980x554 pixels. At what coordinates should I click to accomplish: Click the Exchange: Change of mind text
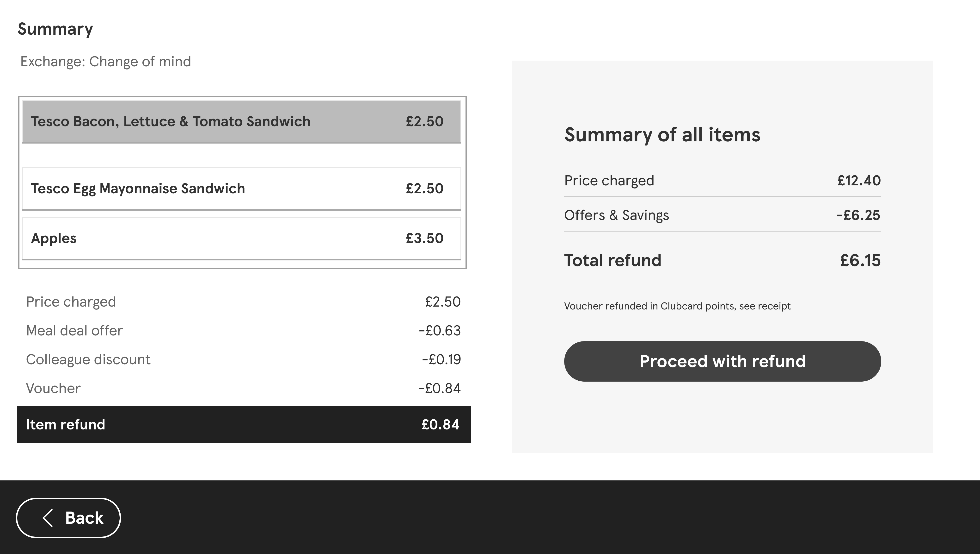[105, 62]
